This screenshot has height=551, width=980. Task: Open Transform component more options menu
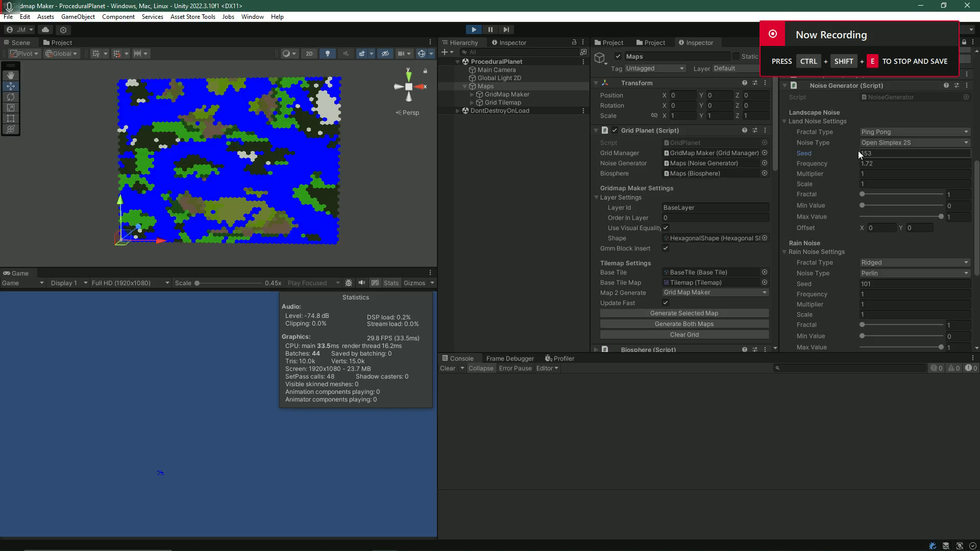[x=765, y=83]
